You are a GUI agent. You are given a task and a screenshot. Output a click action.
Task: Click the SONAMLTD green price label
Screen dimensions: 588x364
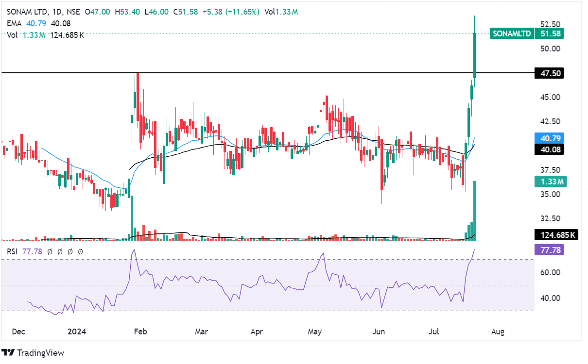click(512, 34)
